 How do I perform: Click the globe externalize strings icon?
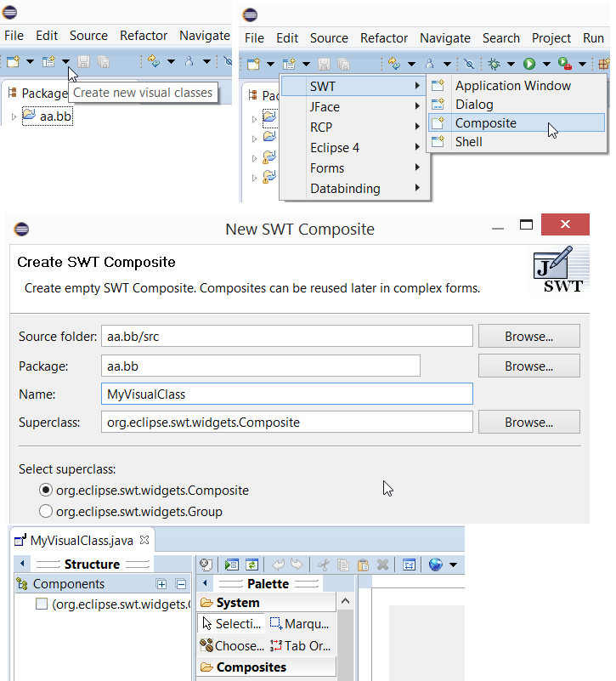436,565
